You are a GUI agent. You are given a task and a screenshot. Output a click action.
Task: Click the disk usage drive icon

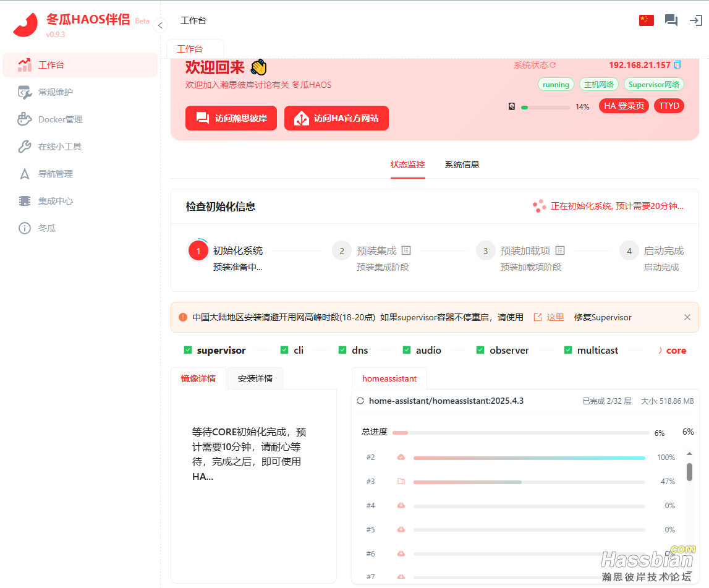[x=512, y=106]
